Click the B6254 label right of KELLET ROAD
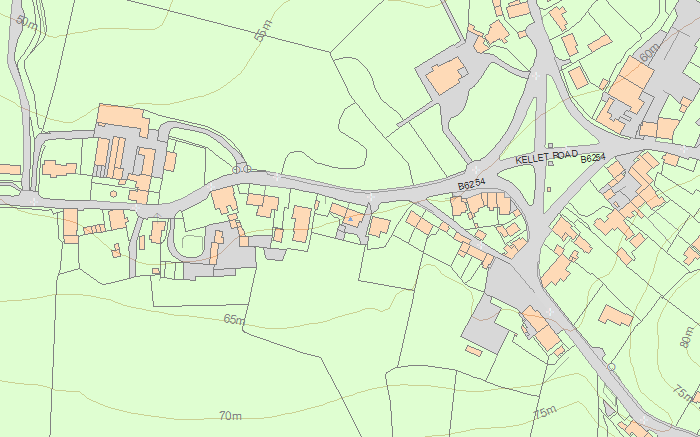Image resolution: width=700 pixels, height=437 pixels. (592, 158)
